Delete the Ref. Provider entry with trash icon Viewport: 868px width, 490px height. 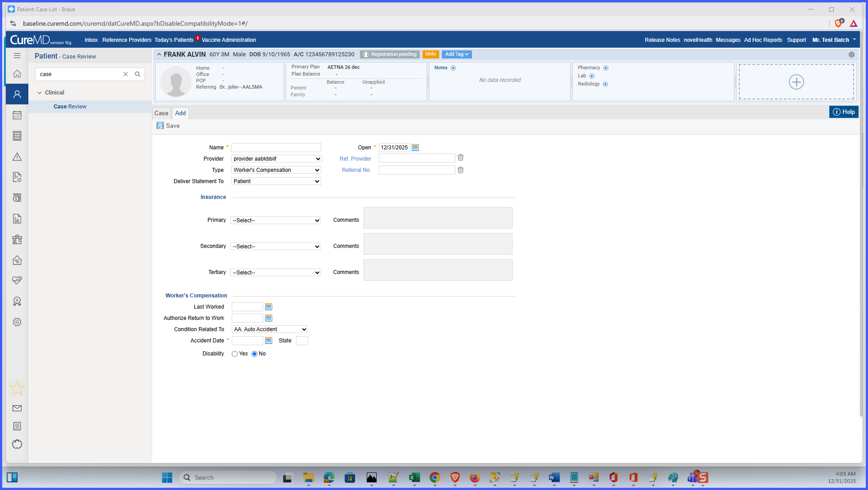460,157
